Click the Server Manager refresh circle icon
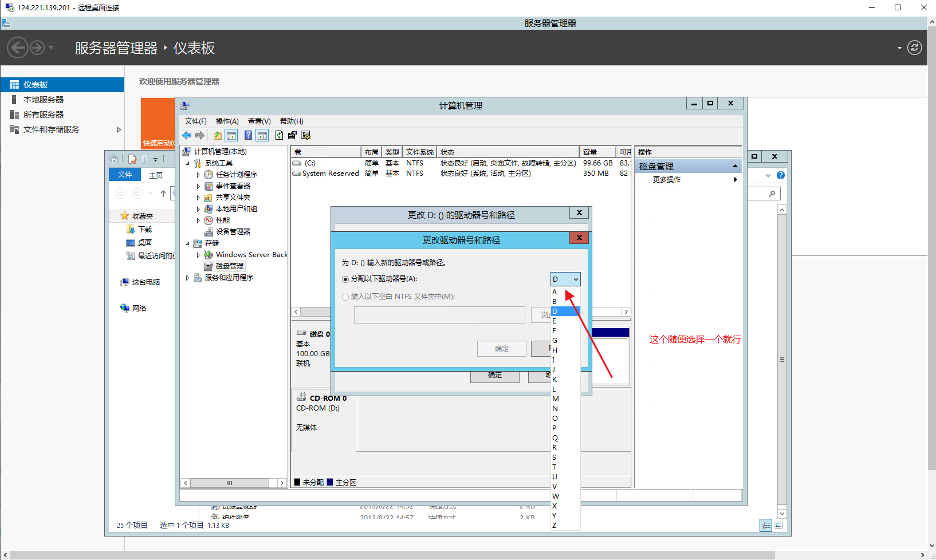 coord(915,48)
